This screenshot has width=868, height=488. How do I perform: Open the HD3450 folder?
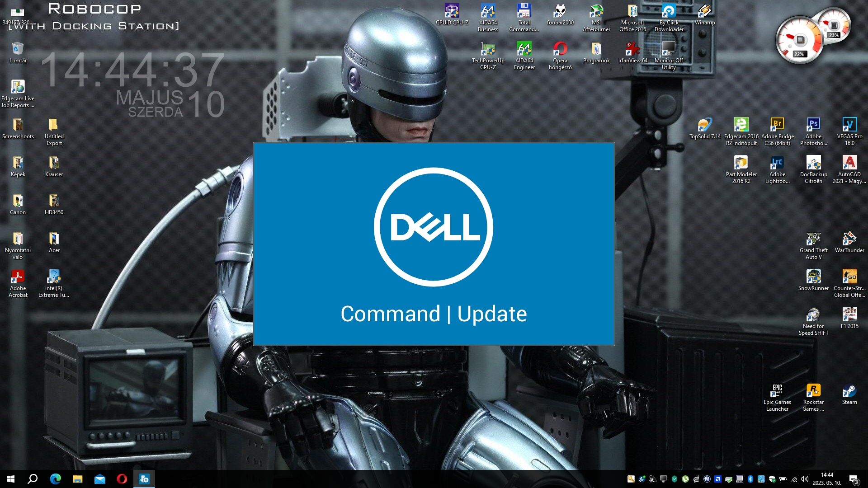pos(54,204)
